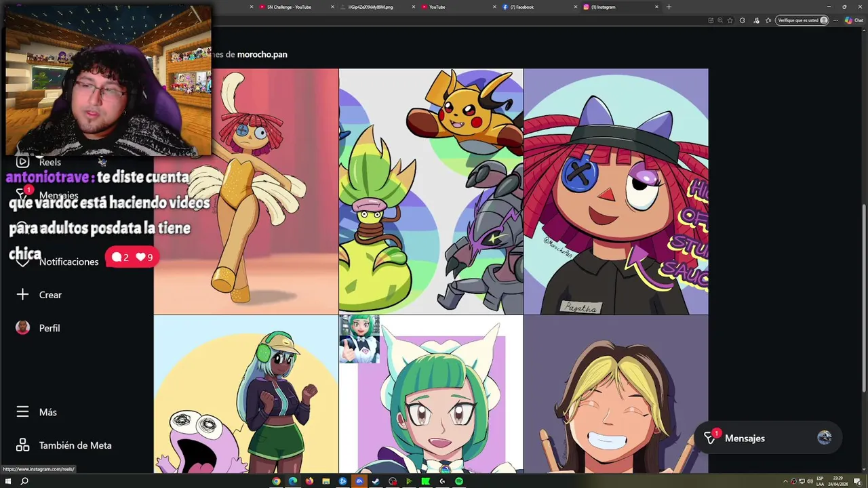
Task: Open the Windows notification center icon
Action: point(857,482)
